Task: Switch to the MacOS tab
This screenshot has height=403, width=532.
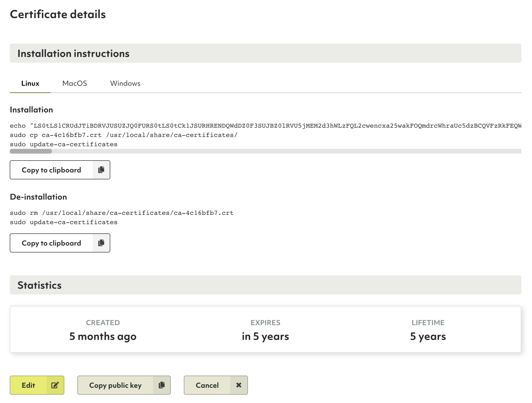Action: coord(75,84)
